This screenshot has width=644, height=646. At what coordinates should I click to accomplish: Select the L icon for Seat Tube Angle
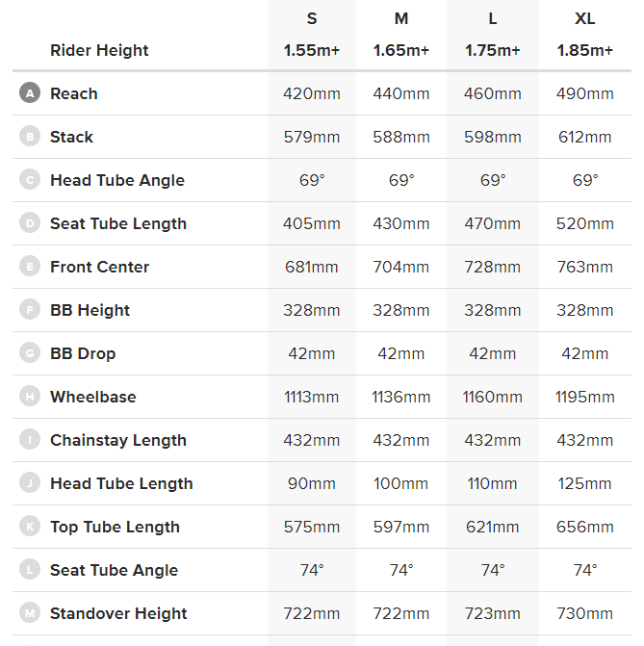point(30,570)
